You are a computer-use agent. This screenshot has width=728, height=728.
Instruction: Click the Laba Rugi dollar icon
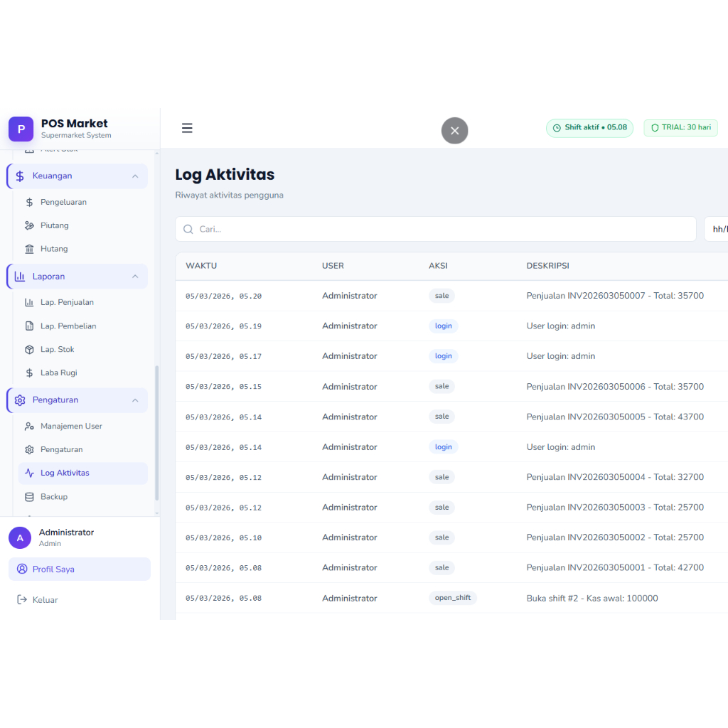29,373
